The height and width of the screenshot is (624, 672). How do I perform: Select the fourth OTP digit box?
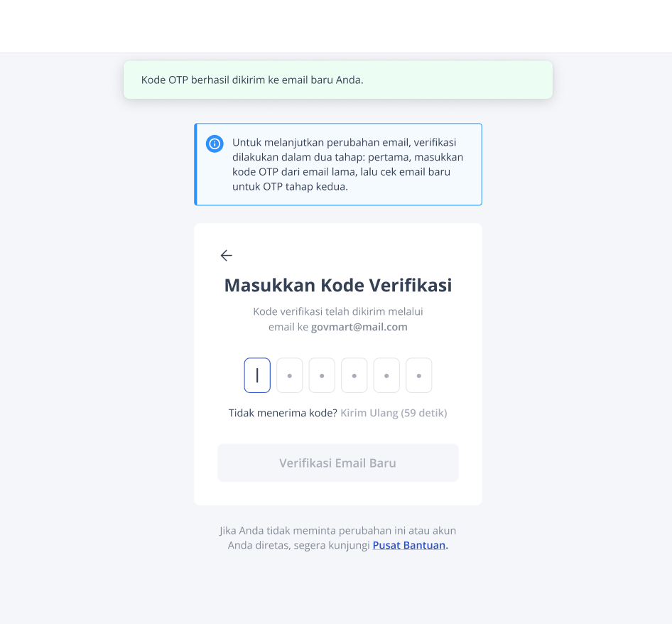(354, 375)
